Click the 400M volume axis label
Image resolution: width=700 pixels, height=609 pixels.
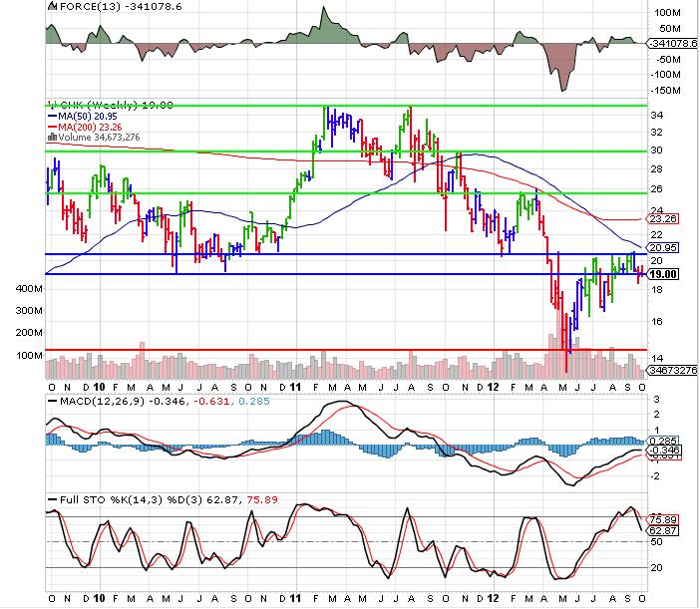tap(30, 289)
